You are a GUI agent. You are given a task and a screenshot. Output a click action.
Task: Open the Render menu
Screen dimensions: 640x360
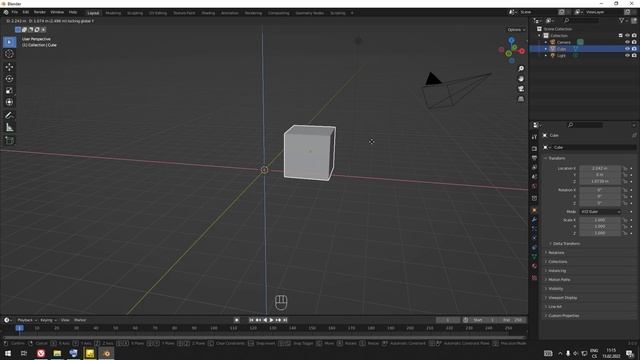[40, 12]
